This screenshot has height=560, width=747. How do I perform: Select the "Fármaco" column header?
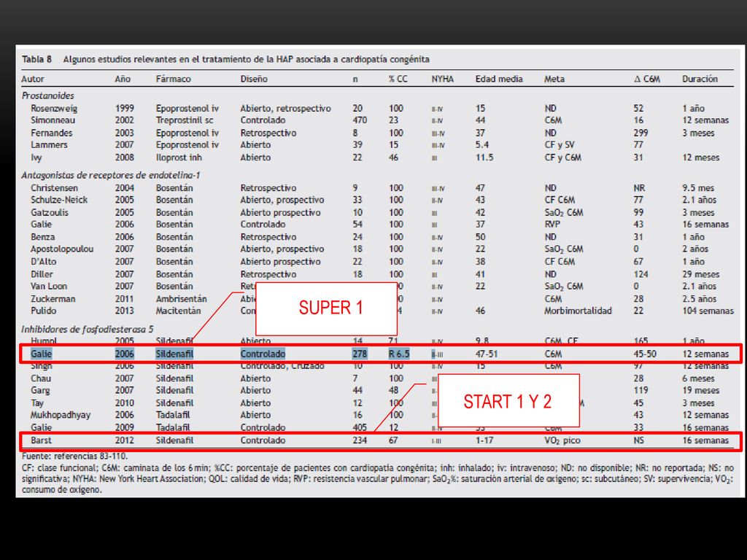pos(174,79)
